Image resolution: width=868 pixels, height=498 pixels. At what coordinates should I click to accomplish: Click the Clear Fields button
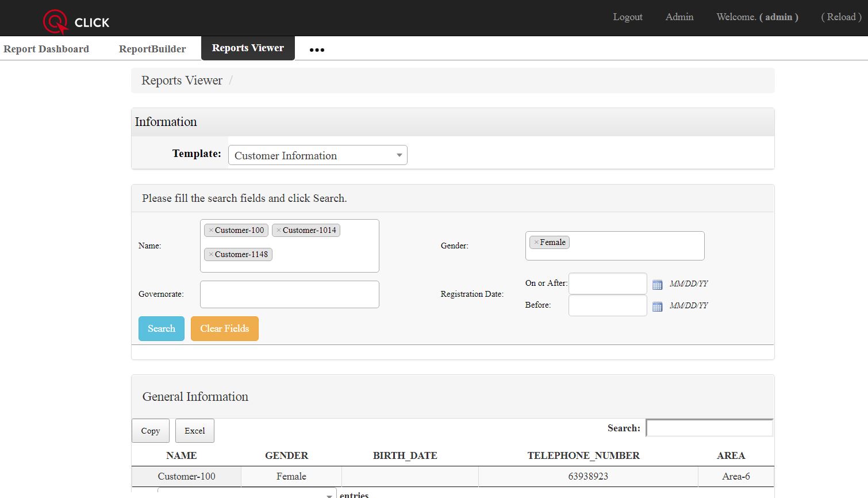click(x=224, y=329)
